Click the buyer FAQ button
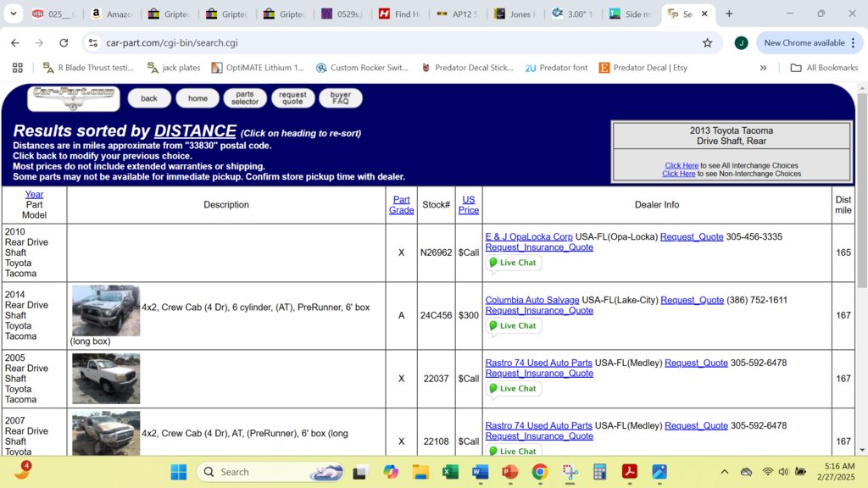The height and width of the screenshot is (488, 868). pos(341,98)
